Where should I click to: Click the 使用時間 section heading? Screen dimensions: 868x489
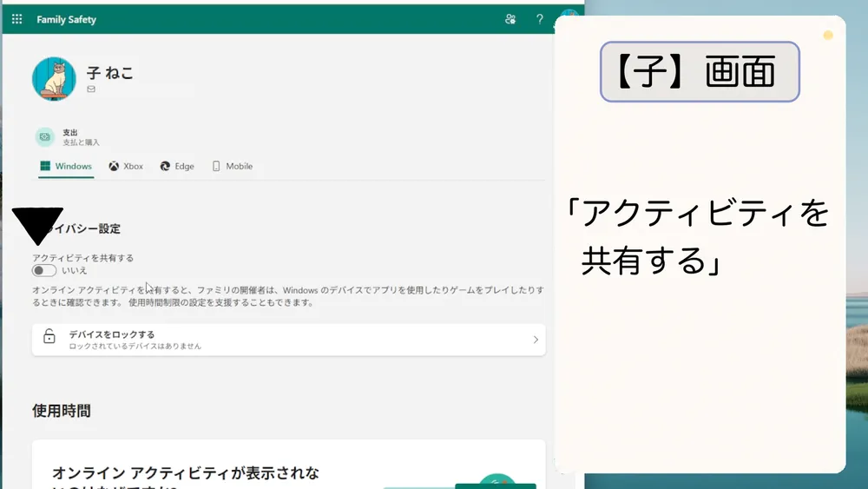click(62, 411)
